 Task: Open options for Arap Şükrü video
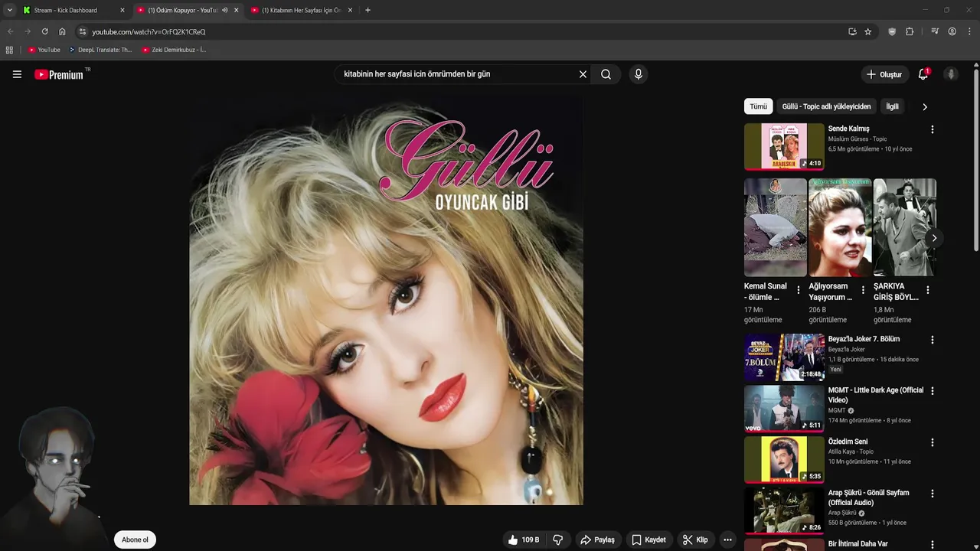pos(932,494)
